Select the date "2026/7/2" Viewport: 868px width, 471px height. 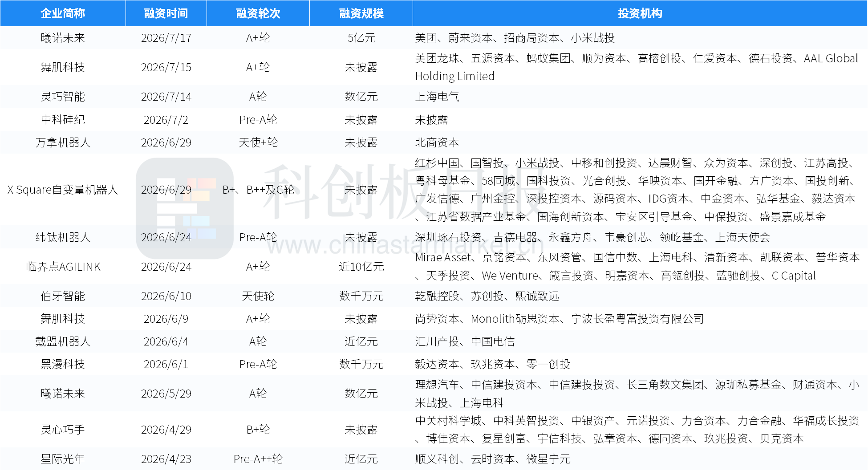click(x=166, y=120)
